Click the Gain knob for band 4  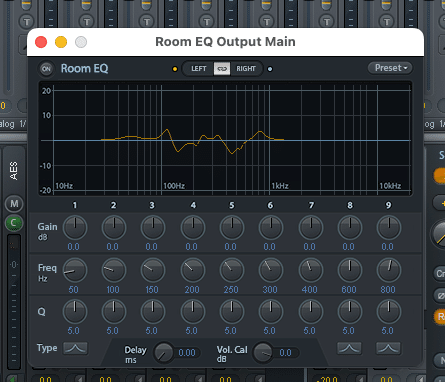coord(193,228)
